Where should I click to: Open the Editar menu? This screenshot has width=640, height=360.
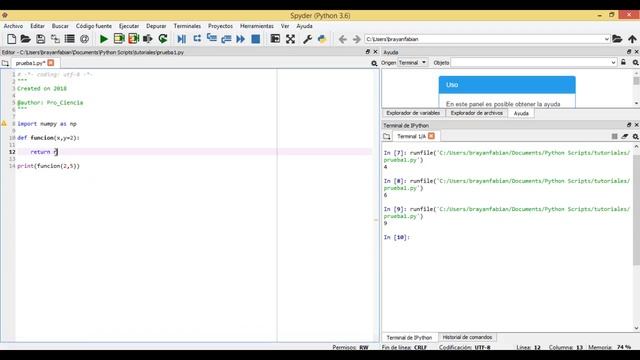pos(37,26)
